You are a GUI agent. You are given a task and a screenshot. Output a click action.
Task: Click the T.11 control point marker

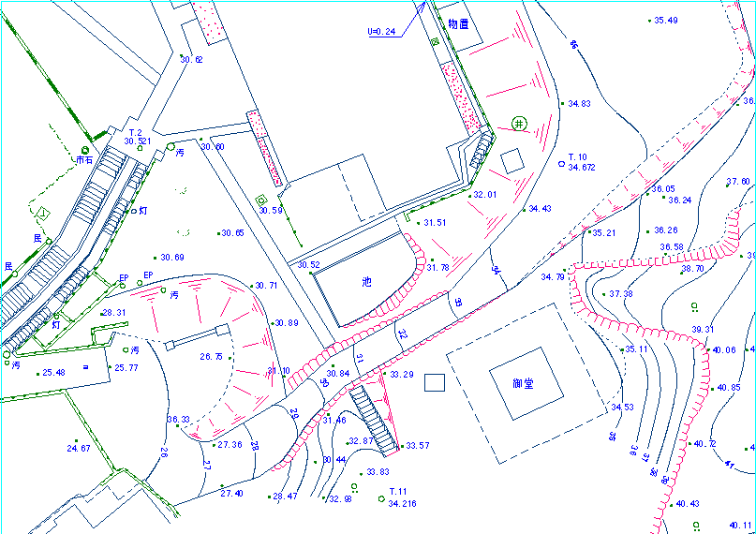coord(380,498)
